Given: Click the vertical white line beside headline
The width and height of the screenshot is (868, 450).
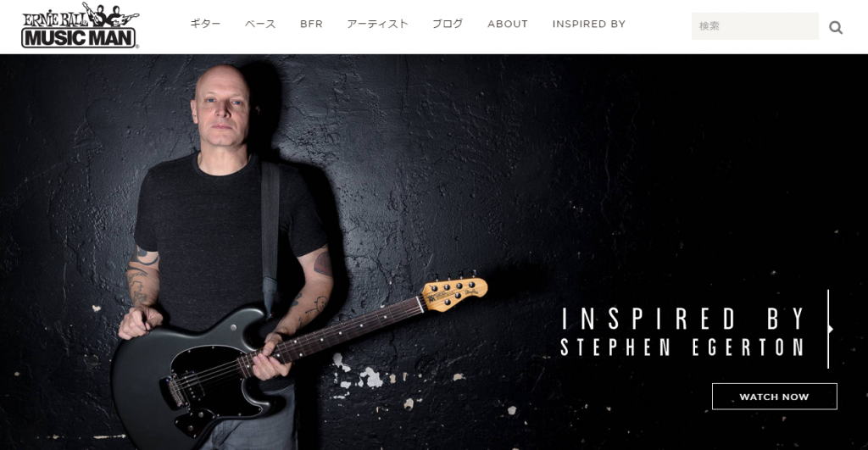Looking at the screenshot, I should (x=828, y=329).
